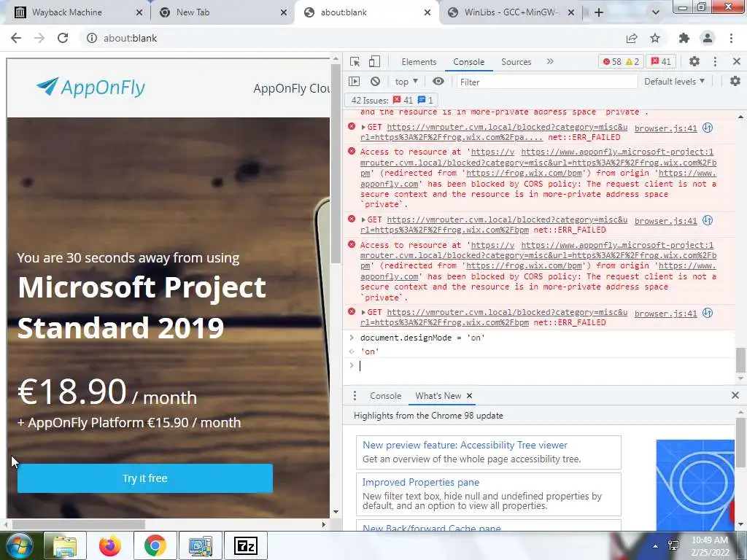
Task: Close the What's New tab
Action: [469, 396]
